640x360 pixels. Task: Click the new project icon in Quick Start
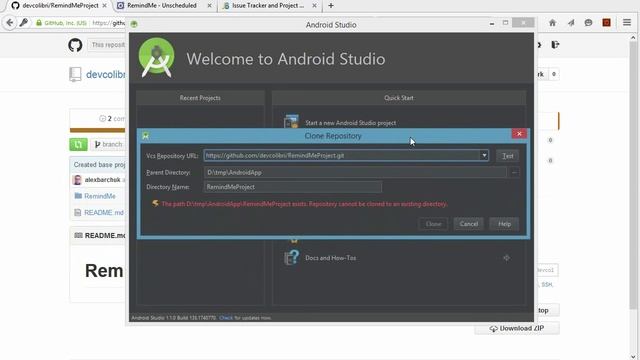291,122
